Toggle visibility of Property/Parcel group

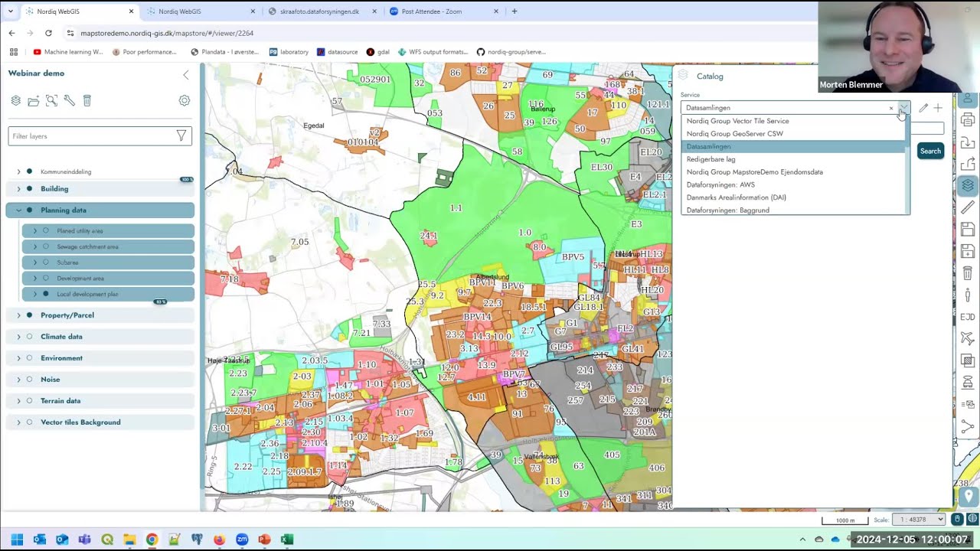[x=29, y=315]
